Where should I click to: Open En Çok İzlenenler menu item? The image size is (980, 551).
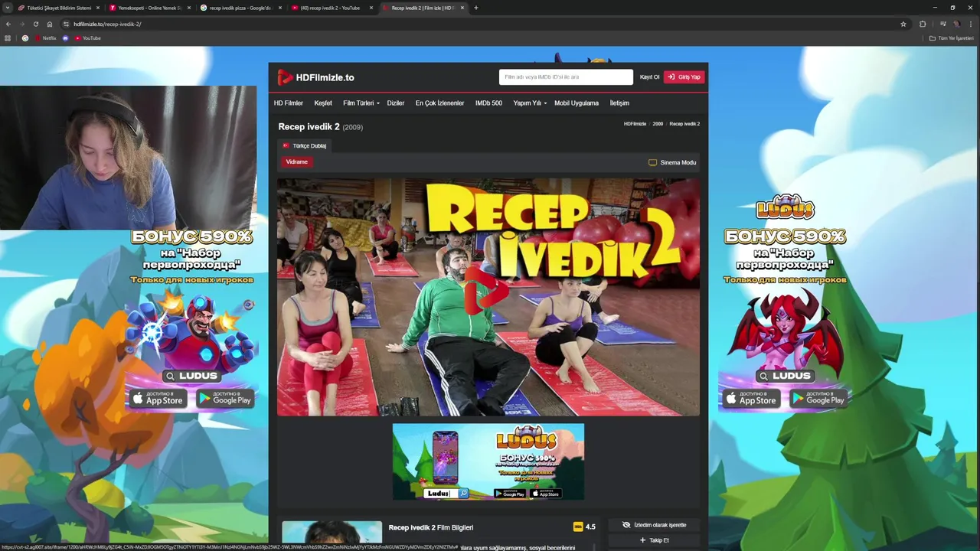[x=439, y=103]
